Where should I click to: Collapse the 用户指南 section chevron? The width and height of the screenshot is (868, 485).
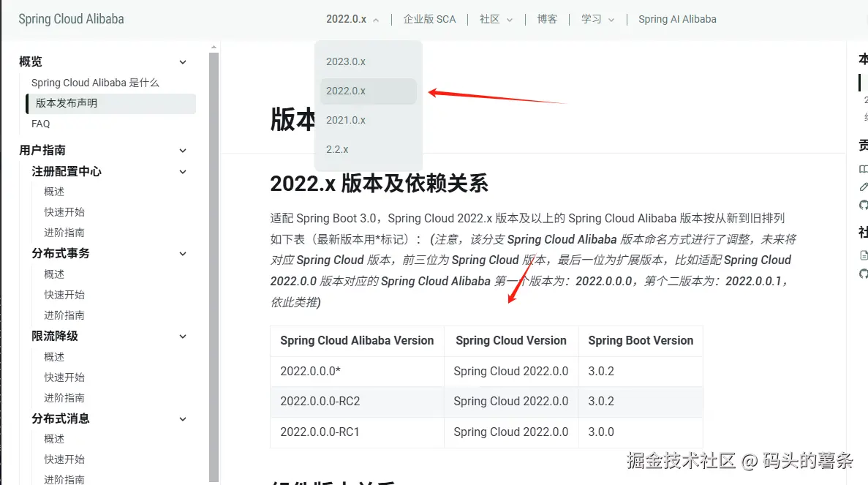[183, 151]
